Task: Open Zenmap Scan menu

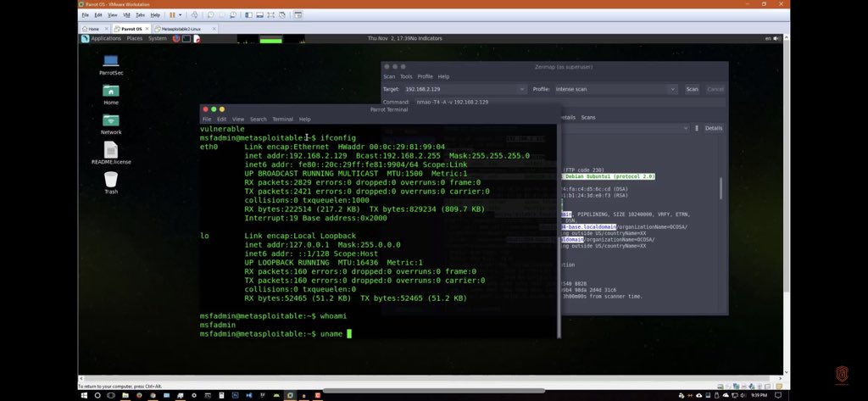Action: pos(389,76)
